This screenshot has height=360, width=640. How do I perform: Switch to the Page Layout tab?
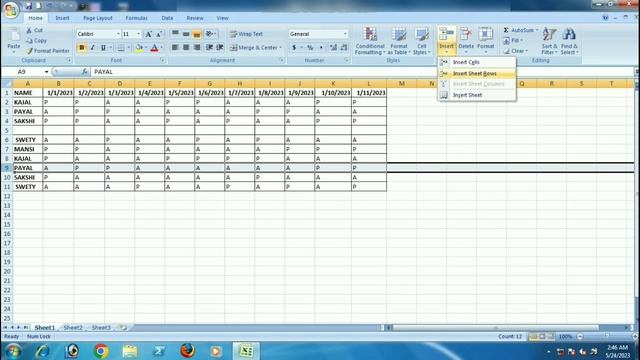click(x=98, y=18)
